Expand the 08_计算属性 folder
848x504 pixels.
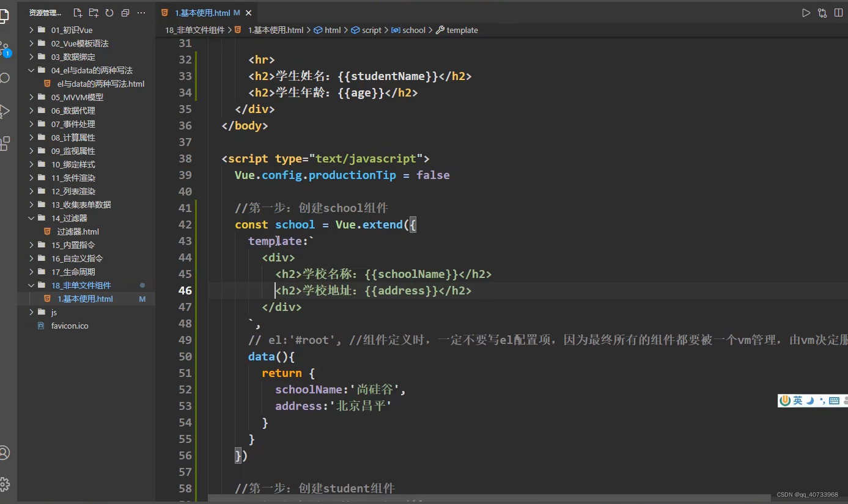86,137
